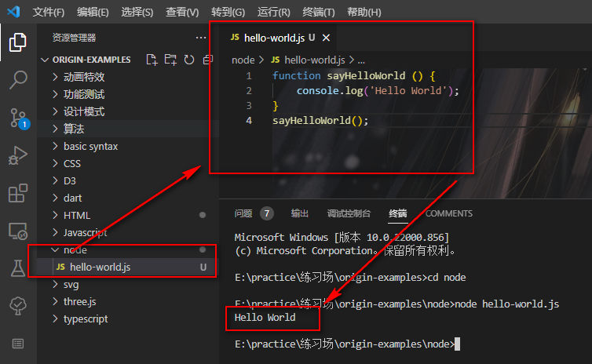Open the 编辑(E) menu

[93, 12]
